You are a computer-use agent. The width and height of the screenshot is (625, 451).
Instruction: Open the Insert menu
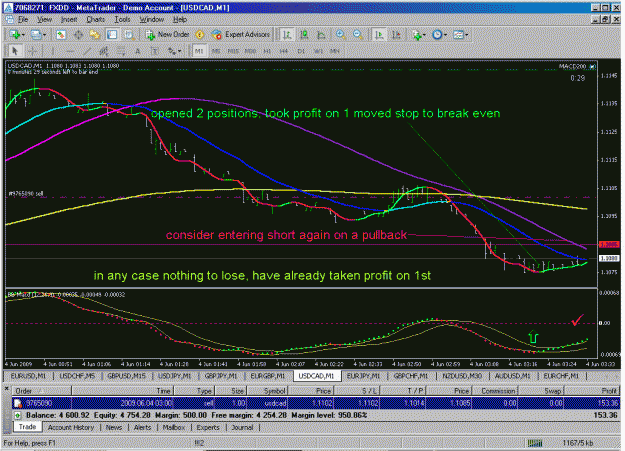[x=69, y=19]
